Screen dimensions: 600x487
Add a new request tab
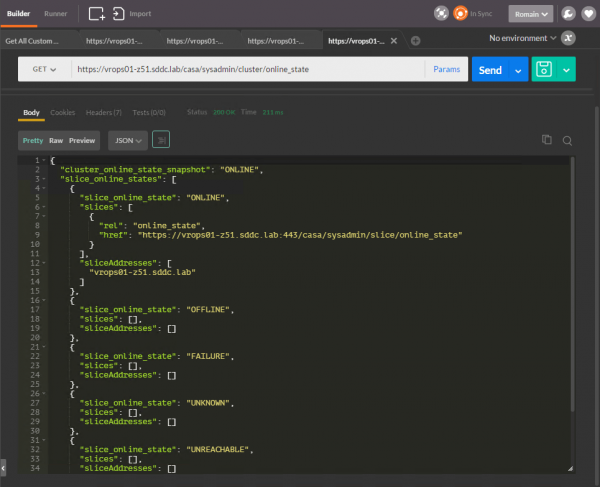pos(416,41)
